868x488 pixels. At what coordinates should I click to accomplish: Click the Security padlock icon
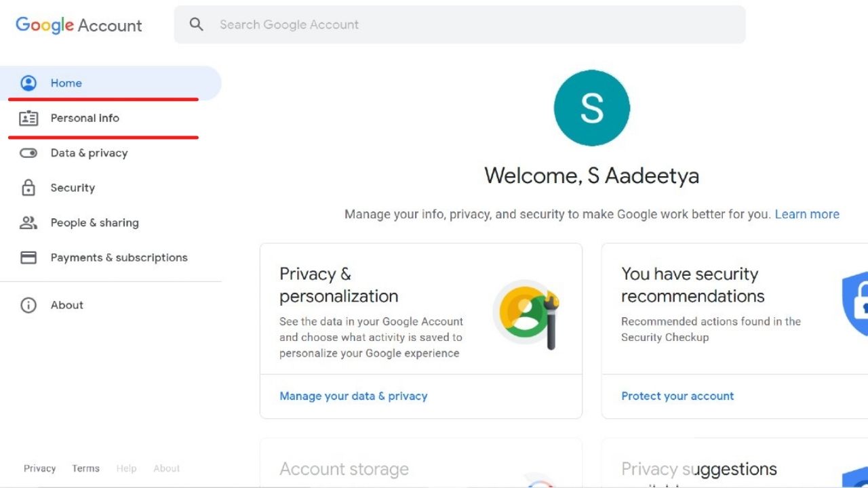[28, 188]
